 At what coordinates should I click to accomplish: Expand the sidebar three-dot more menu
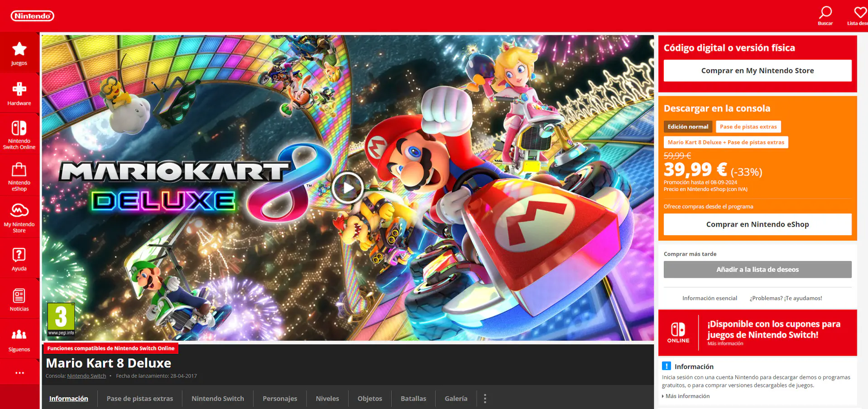coord(19,373)
